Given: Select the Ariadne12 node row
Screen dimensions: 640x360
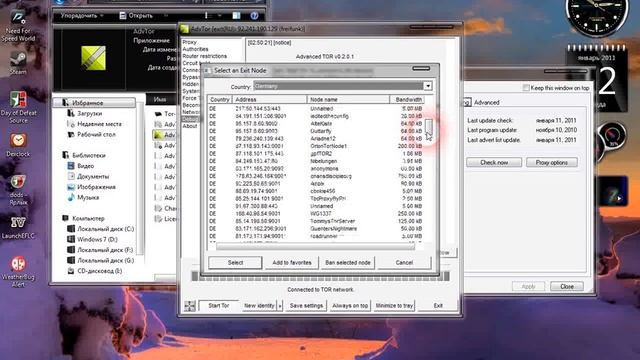Looking at the screenshot, I should [x=316, y=139].
